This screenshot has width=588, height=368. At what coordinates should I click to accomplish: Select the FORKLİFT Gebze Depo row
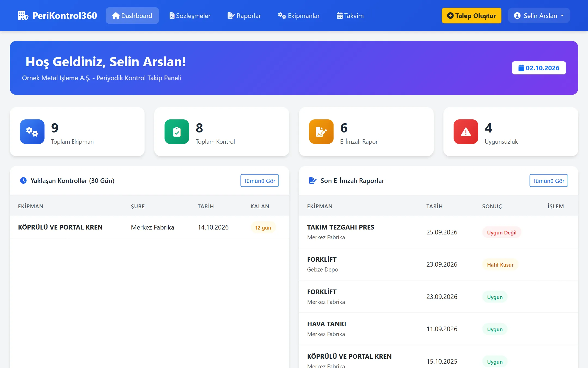point(438,264)
